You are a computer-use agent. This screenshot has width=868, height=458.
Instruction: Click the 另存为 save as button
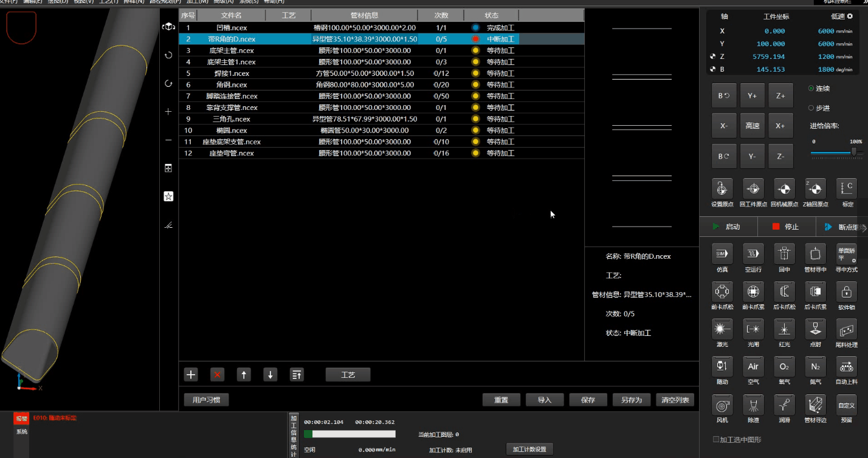click(x=632, y=400)
